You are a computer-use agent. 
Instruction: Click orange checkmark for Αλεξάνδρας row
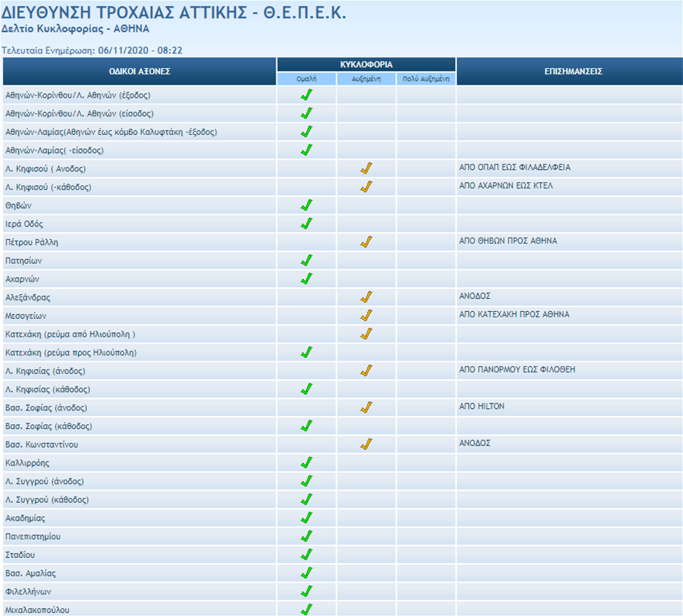(366, 297)
